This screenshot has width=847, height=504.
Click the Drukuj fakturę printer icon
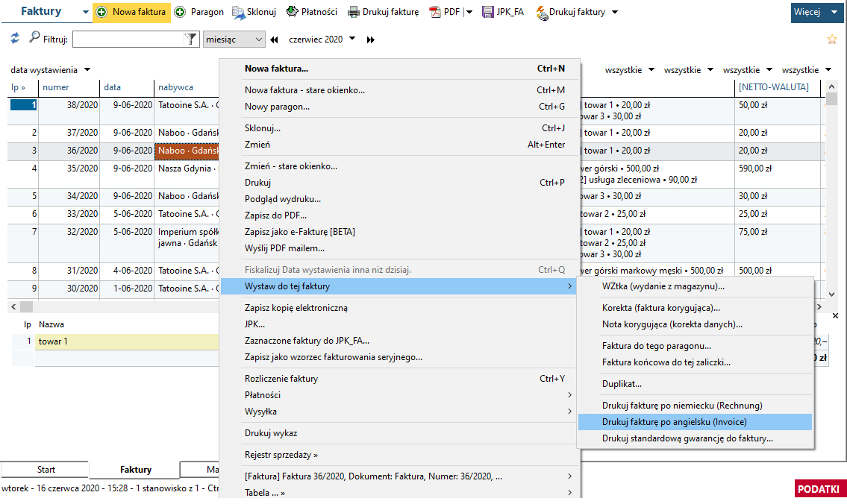click(353, 12)
